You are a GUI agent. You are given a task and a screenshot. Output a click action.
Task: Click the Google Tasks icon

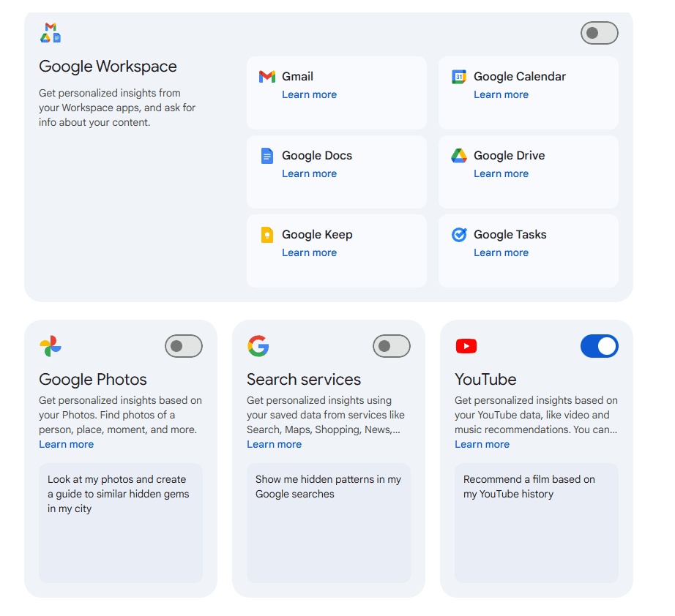coord(459,235)
